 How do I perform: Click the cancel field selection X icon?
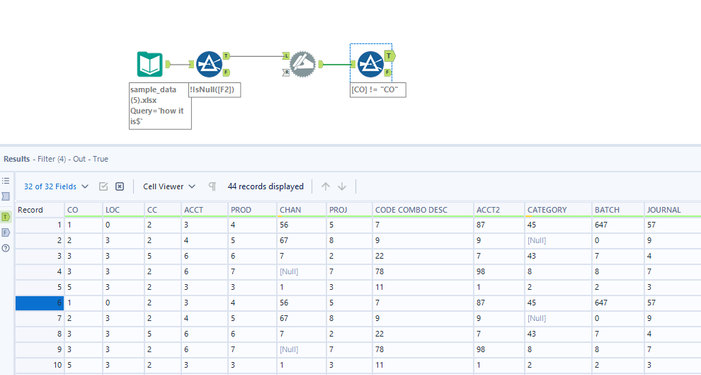pyautogui.click(x=119, y=186)
